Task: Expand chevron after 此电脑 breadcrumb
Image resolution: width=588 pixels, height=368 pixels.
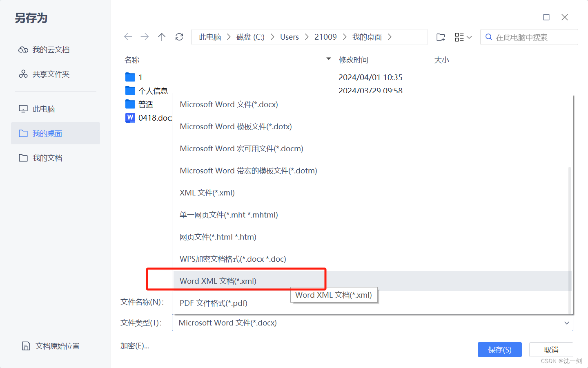Action: pyautogui.click(x=229, y=37)
